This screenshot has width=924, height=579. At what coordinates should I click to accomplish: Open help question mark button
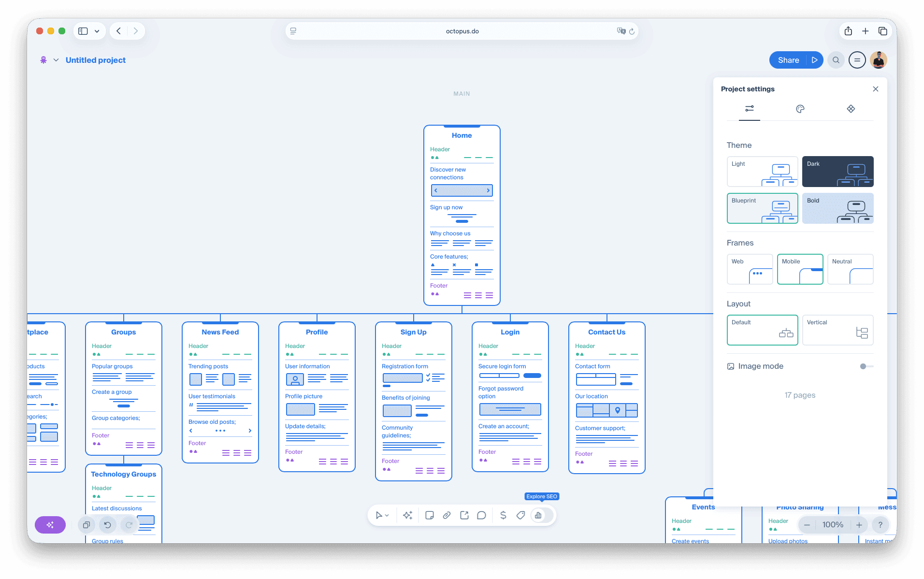pyautogui.click(x=881, y=525)
